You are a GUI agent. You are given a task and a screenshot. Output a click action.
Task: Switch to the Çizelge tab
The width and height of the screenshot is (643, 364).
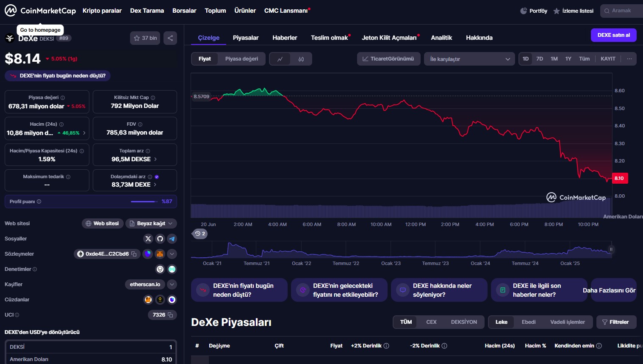tap(208, 38)
